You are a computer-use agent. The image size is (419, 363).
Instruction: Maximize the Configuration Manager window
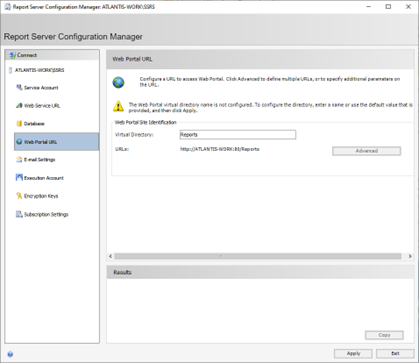click(388, 7)
